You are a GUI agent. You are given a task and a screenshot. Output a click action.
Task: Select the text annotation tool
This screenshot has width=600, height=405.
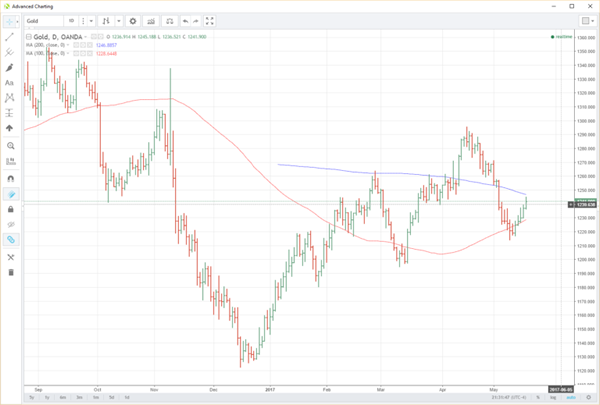(x=10, y=83)
